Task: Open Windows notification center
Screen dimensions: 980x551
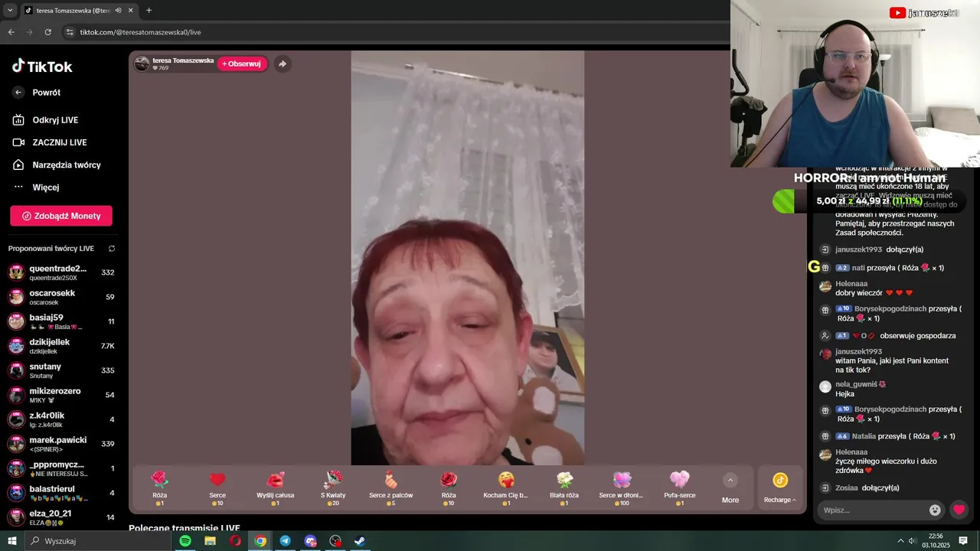Action: [963, 541]
